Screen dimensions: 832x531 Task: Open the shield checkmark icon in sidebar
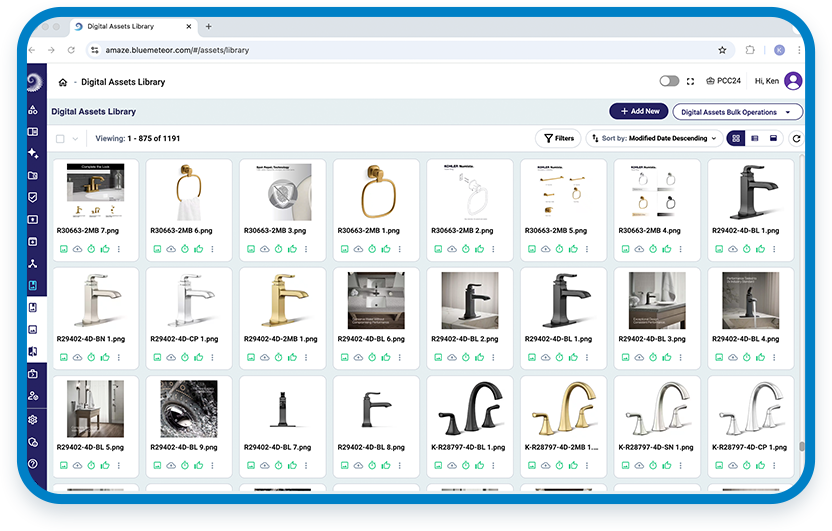pyautogui.click(x=33, y=197)
